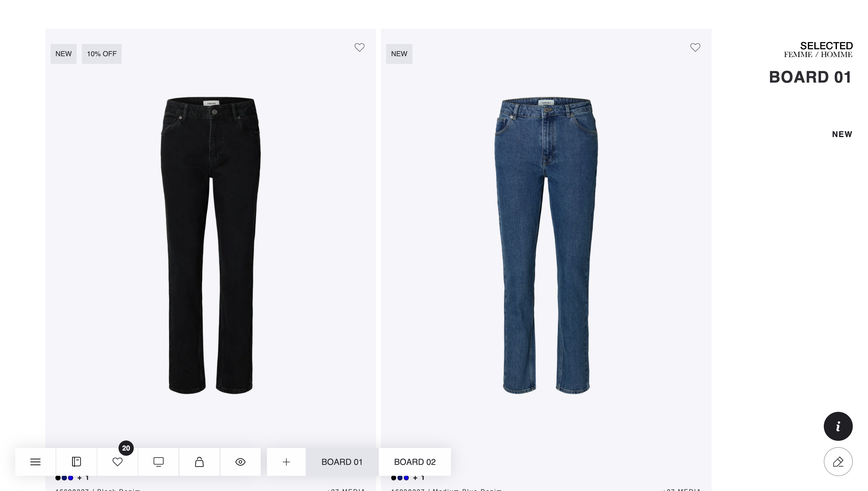Favorite the medium blue denim jeans
Image resolution: width=868 pixels, height=491 pixels.
(x=695, y=48)
